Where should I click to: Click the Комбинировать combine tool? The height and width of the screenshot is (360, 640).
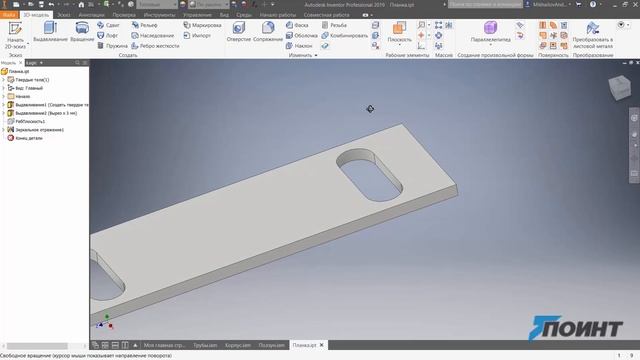pyautogui.click(x=344, y=36)
